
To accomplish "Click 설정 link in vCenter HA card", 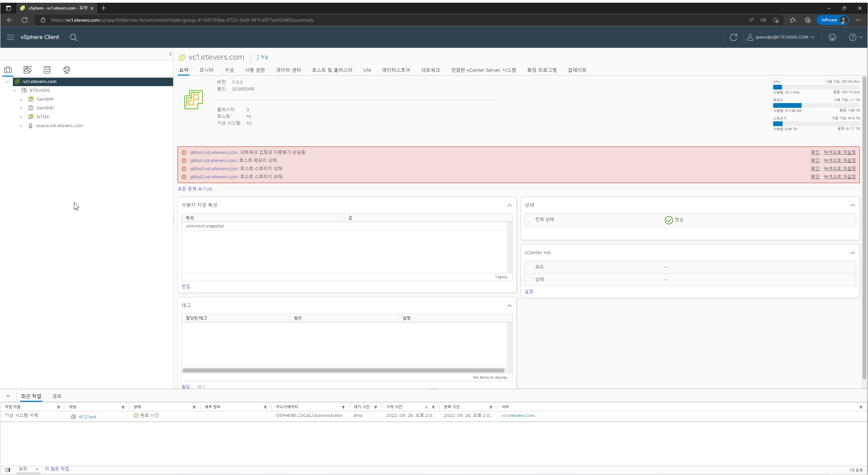I will 529,292.
